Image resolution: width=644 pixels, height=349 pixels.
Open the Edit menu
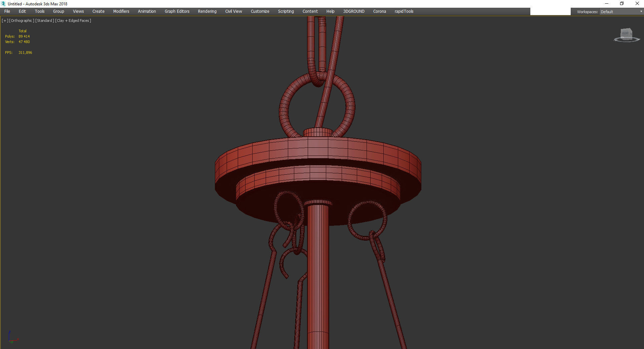tap(22, 11)
